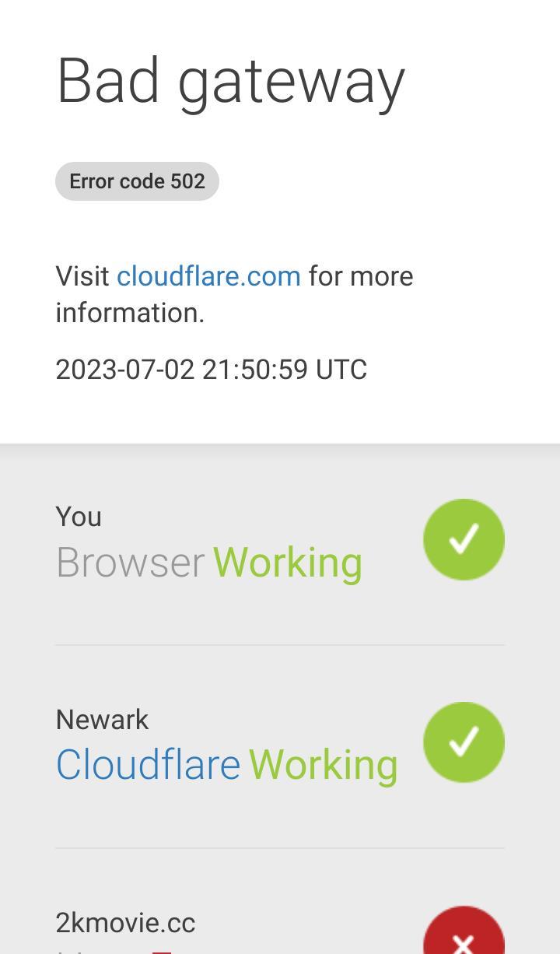
Task: Select the 2kmovie.cc host label
Action: [x=125, y=923]
